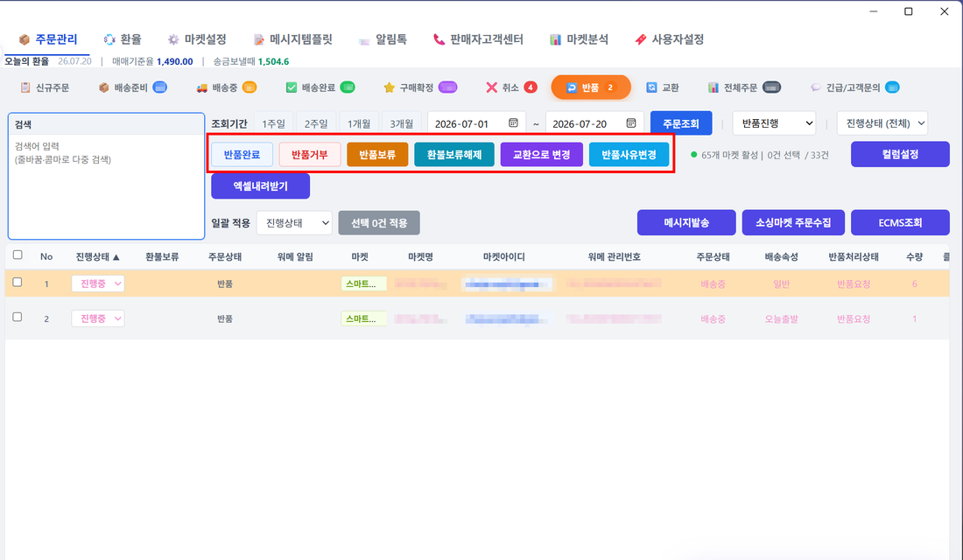This screenshot has width=963, height=560.
Task: Open the 일괄 적용 진행상태 dropdown
Action: 294,223
